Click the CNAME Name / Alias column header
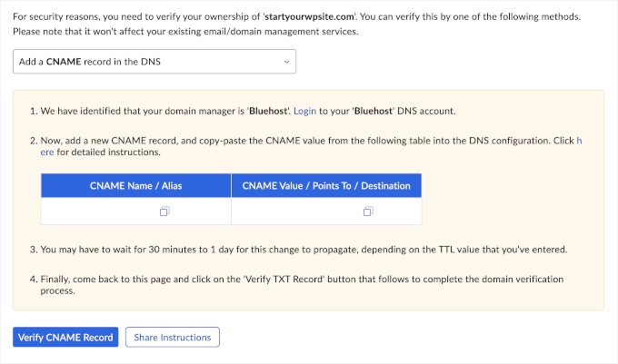Screen dimensions: 618x364 point(135,186)
